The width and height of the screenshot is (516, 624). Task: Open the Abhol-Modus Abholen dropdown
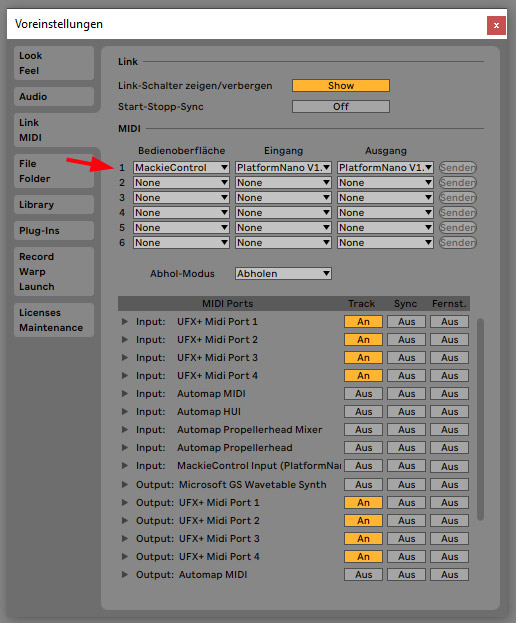click(283, 274)
